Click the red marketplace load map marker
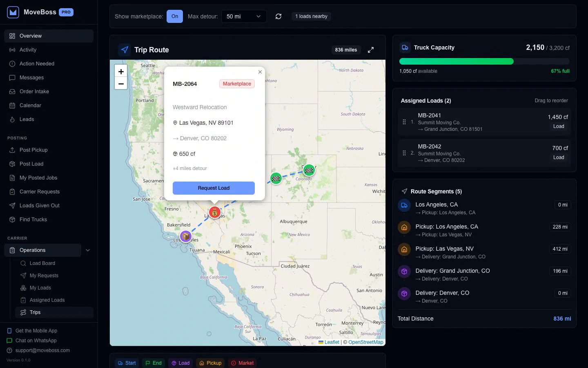 pos(215,212)
